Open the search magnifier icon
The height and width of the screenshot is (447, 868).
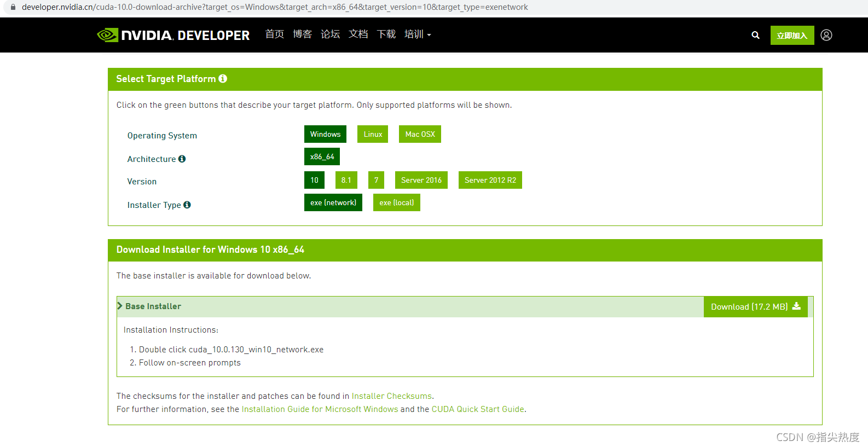click(755, 35)
